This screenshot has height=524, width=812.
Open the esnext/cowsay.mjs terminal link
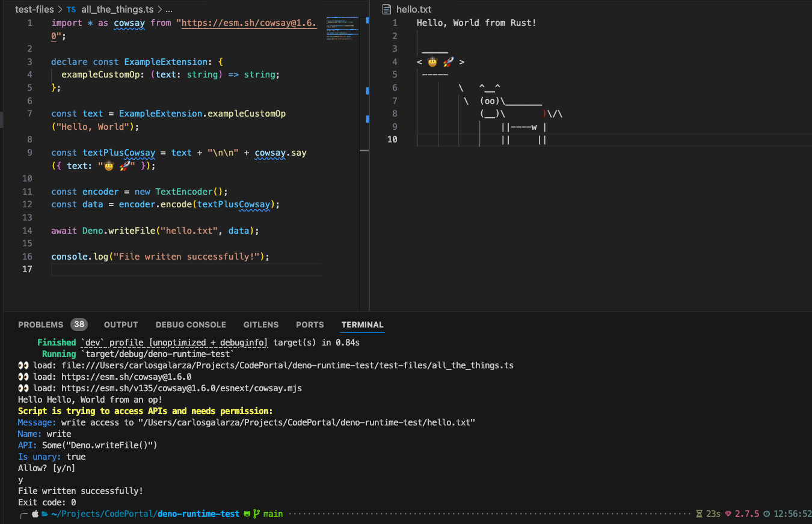182,388
